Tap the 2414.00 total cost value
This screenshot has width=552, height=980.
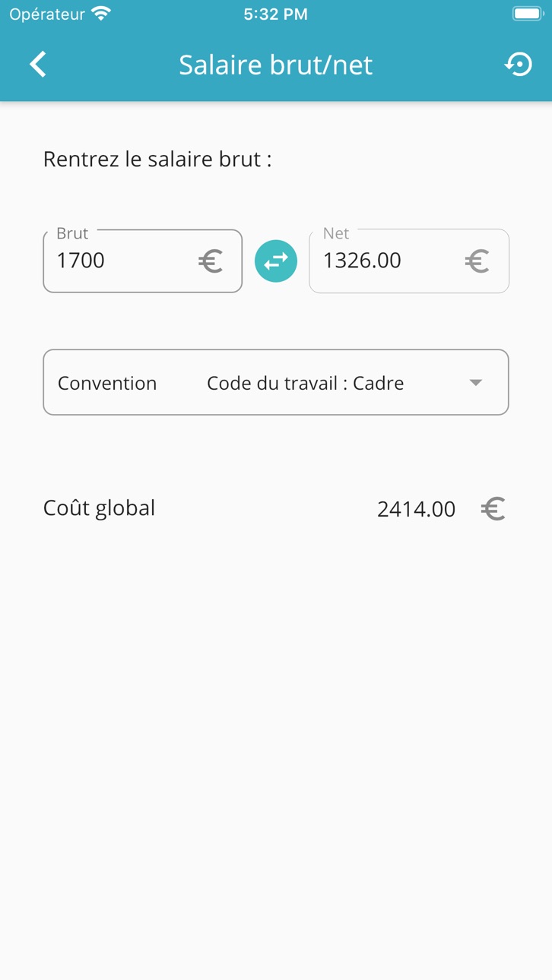[416, 509]
